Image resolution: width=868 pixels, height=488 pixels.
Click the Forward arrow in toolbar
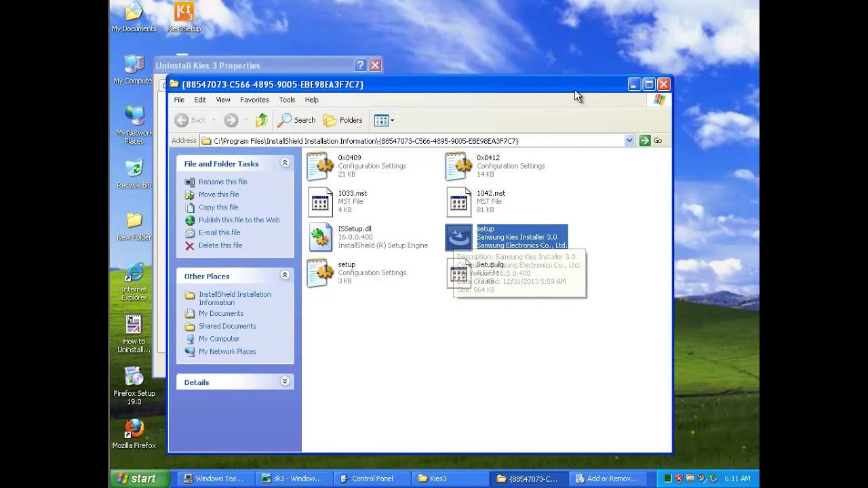pos(231,120)
